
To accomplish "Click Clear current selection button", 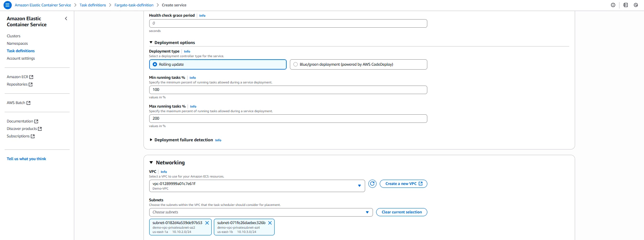I will [x=402, y=212].
